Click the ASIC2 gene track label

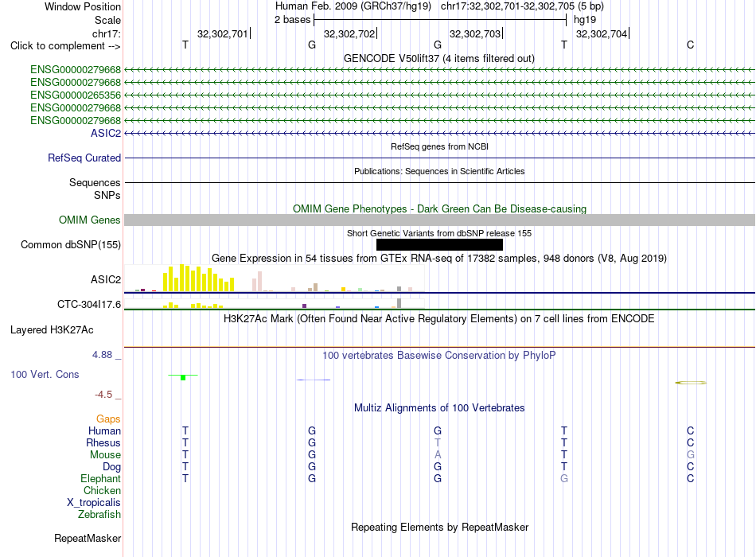click(x=106, y=133)
